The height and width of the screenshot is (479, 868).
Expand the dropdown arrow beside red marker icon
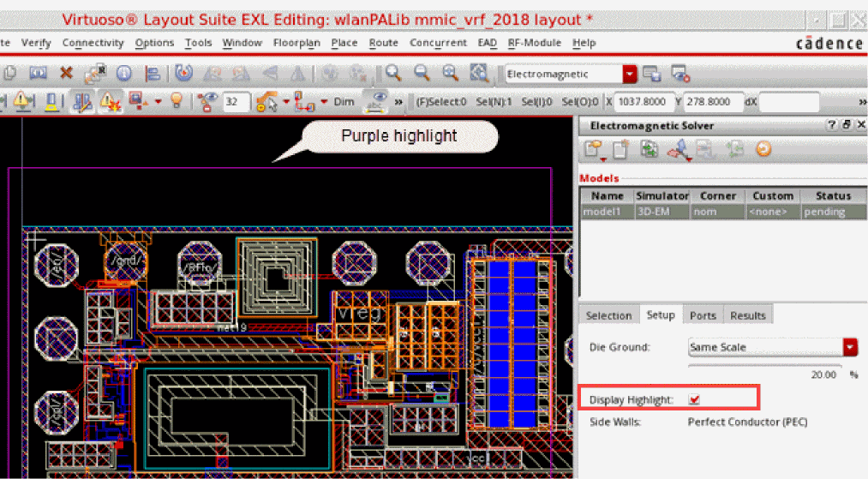tap(159, 101)
